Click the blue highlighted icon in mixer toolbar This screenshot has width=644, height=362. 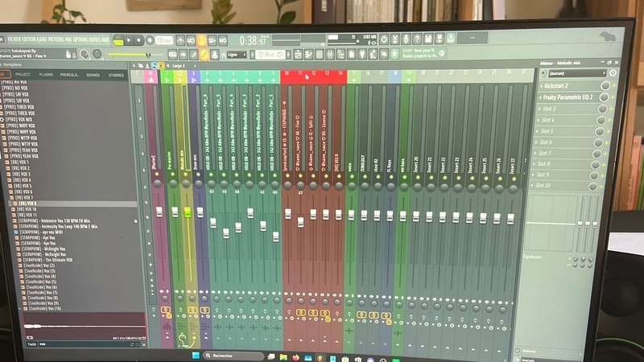tap(155, 66)
